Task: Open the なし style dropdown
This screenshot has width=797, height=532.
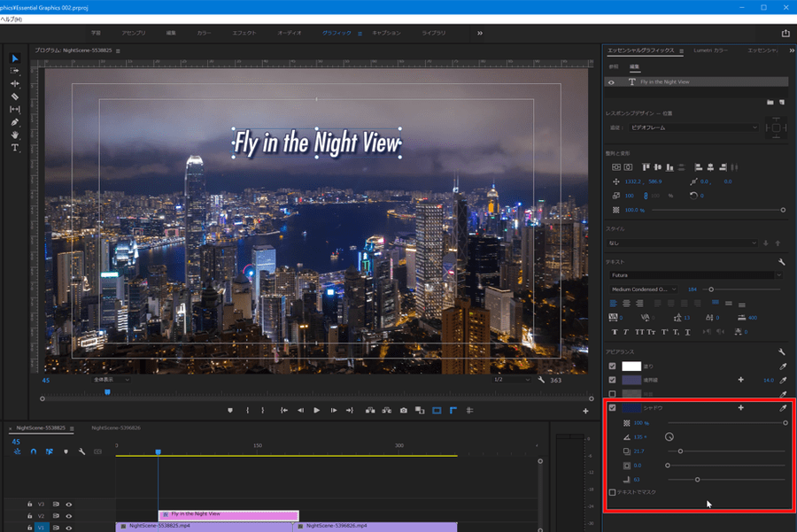Action: (682, 243)
